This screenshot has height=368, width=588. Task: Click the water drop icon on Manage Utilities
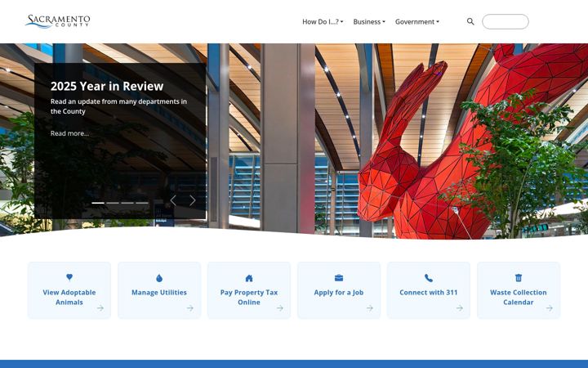159,278
